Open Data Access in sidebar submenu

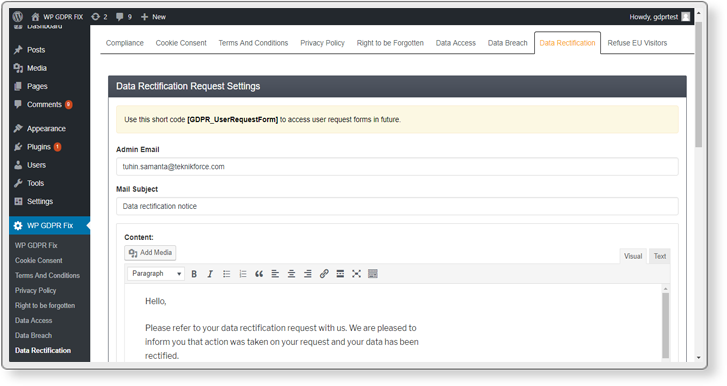(x=33, y=320)
